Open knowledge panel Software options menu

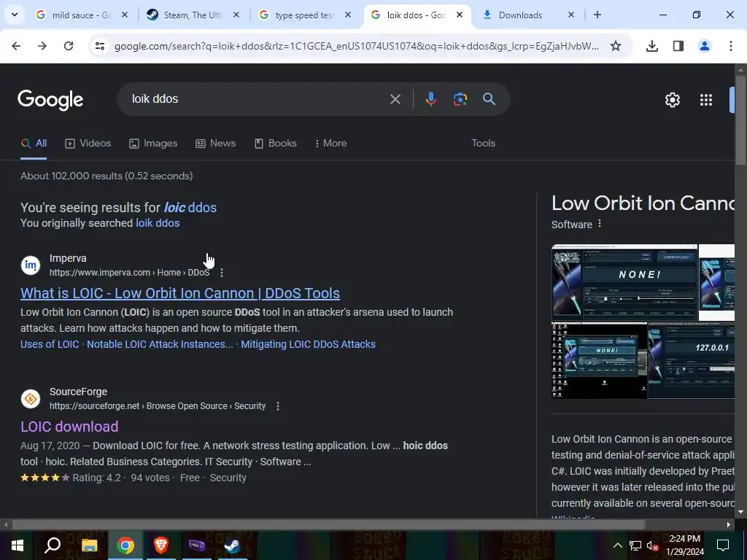point(600,224)
